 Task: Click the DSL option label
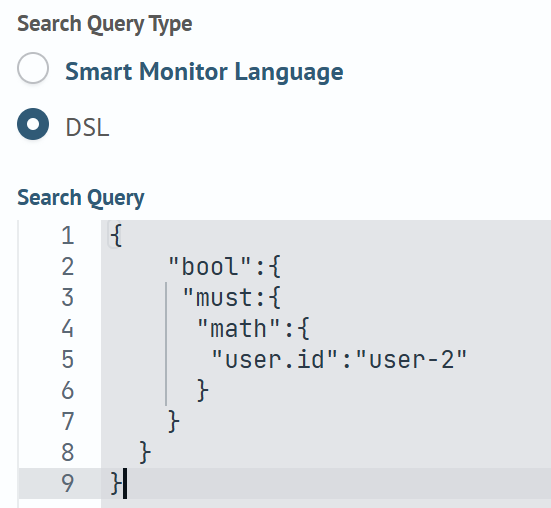87,127
